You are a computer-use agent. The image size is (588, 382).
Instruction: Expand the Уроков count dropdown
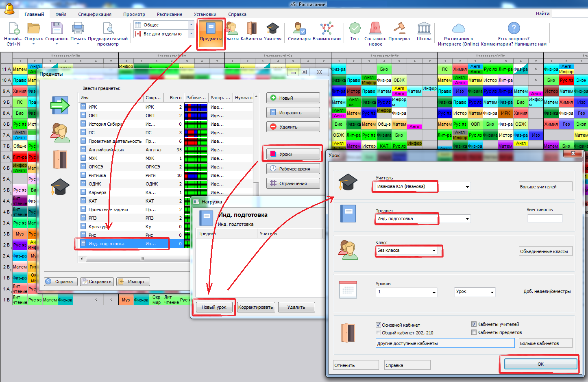click(434, 293)
